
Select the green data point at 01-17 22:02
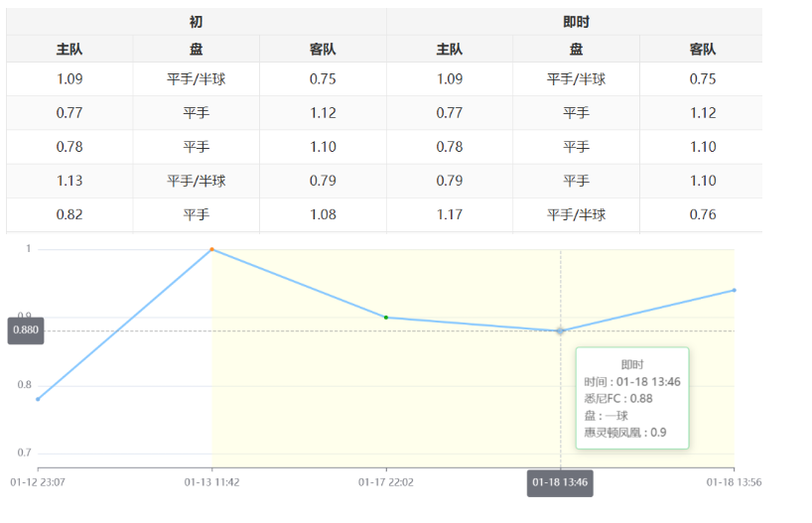coord(386,318)
